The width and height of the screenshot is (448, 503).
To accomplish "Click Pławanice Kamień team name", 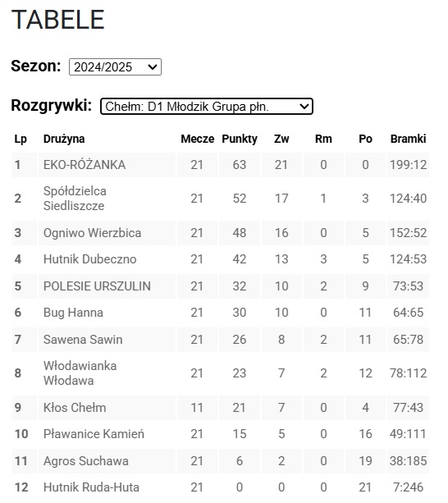I will tap(94, 434).
